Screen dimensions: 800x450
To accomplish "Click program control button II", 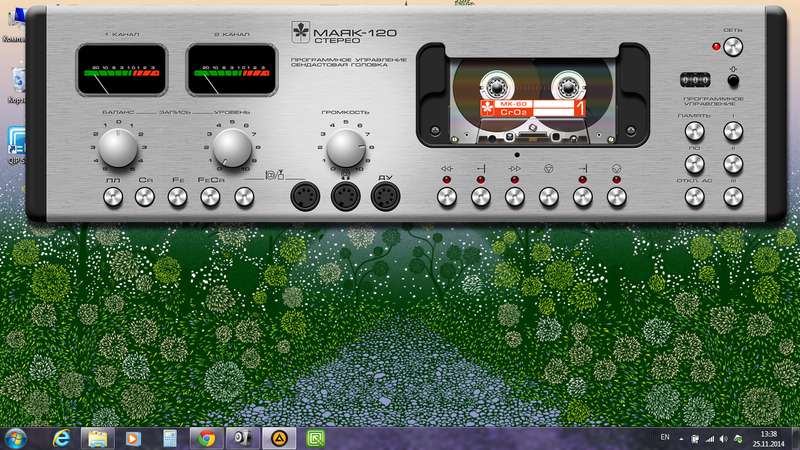I will (733, 164).
